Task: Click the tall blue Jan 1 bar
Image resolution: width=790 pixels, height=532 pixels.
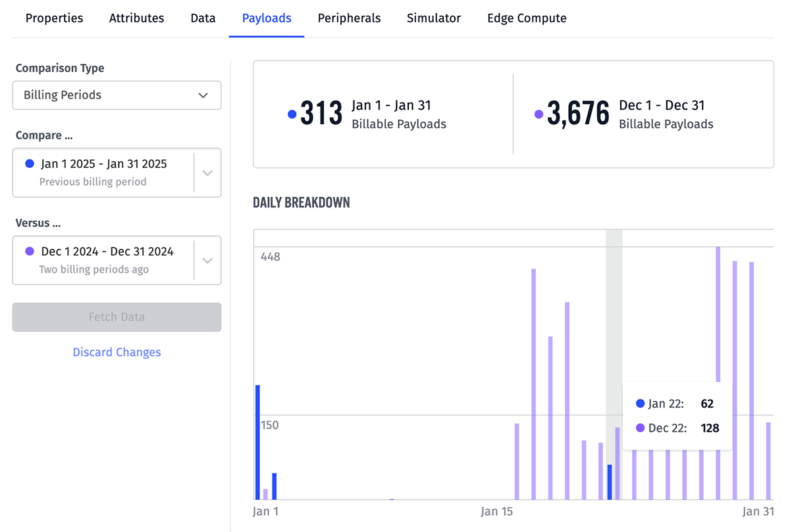Action: click(257, 442)
